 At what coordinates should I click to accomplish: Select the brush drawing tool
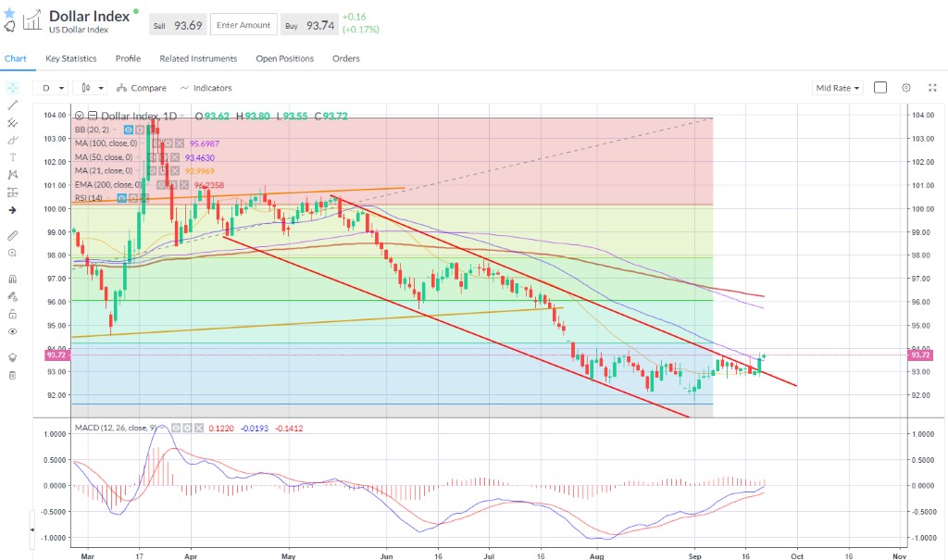(12, 141)
